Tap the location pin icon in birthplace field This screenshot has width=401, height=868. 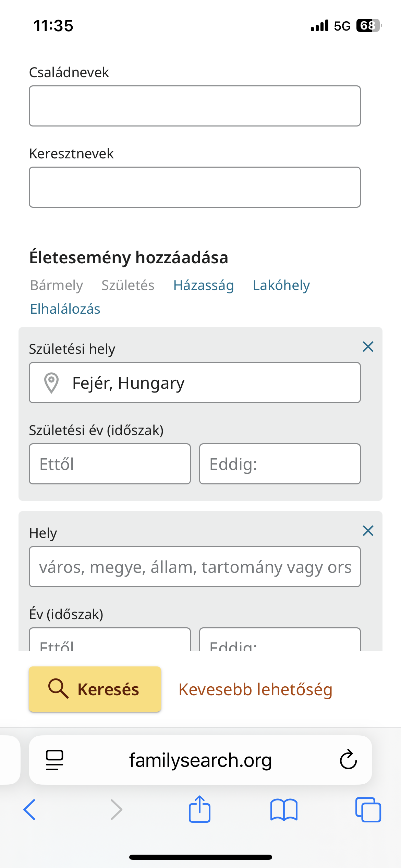click(51, 383)
